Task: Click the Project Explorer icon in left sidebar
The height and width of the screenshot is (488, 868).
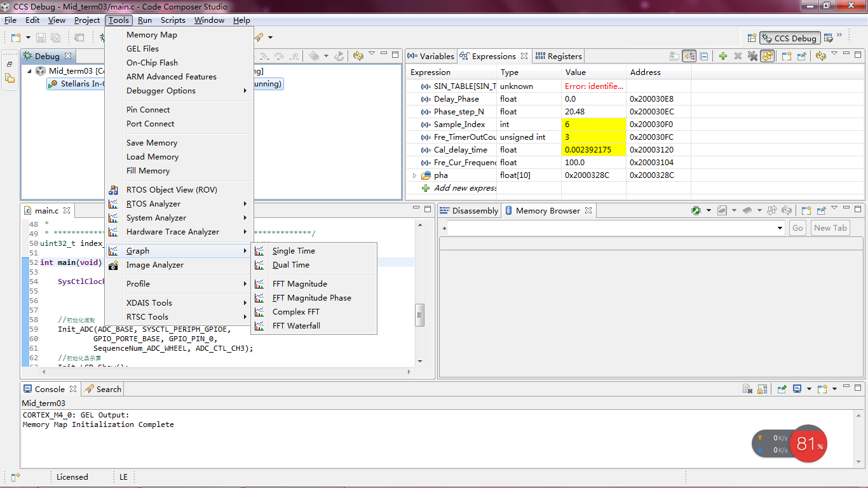Action: coord(10,78)
